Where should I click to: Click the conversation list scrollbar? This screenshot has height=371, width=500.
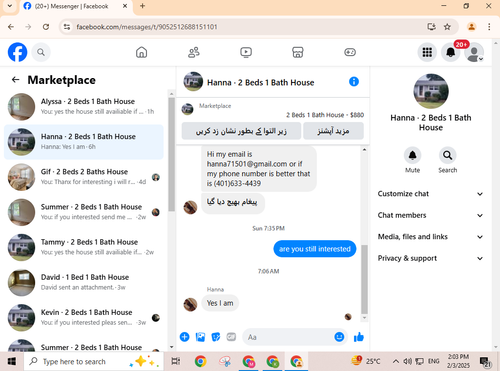click(172, 154)
